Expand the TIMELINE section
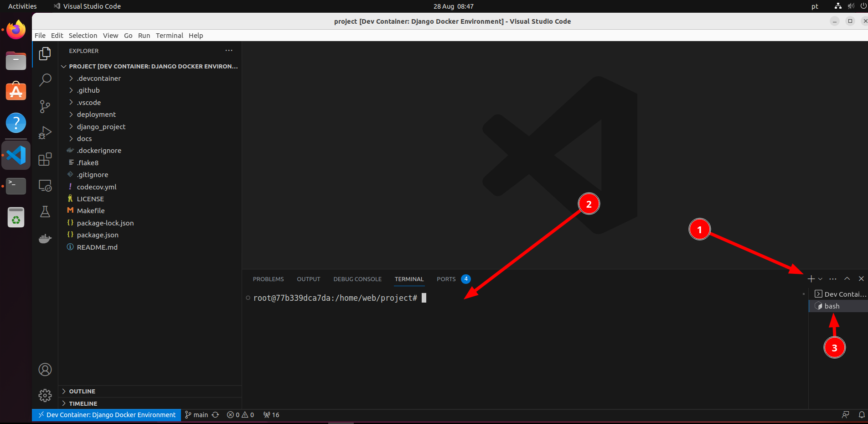This screenshot has width=868, height=424. (x=150, y=404)
